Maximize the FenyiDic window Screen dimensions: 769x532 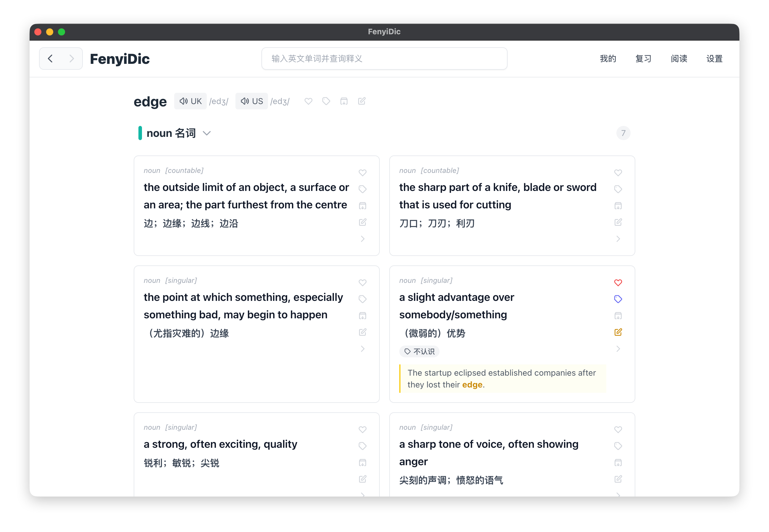[x=61, y=32]
